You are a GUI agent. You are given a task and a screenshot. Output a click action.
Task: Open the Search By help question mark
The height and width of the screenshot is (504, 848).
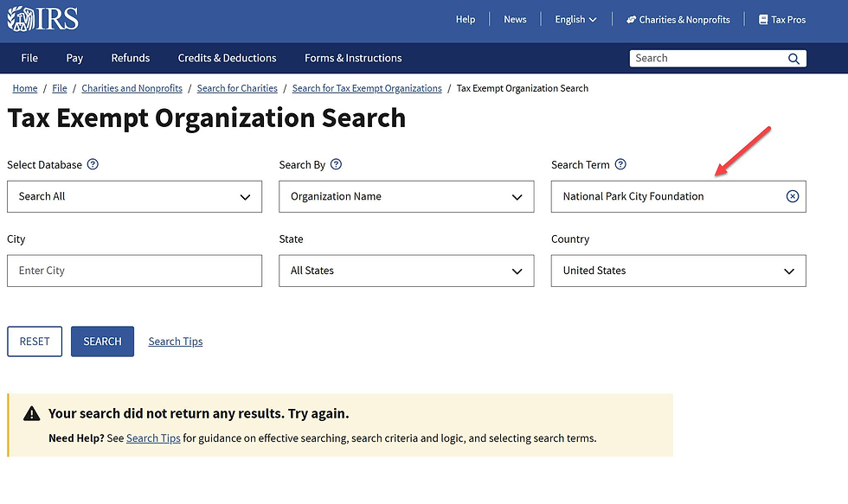click(336, 164)
